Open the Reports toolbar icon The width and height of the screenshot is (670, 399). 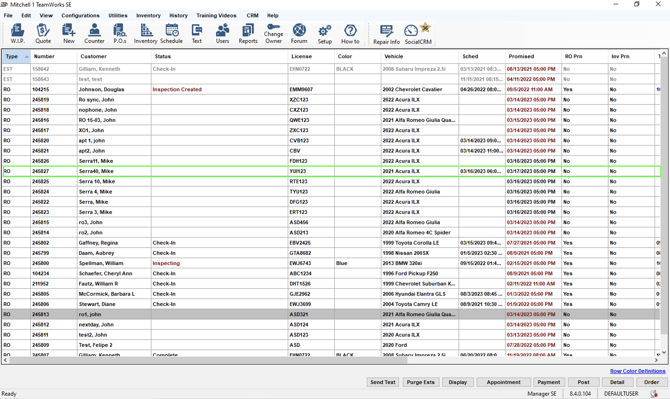tap(248, 34)
